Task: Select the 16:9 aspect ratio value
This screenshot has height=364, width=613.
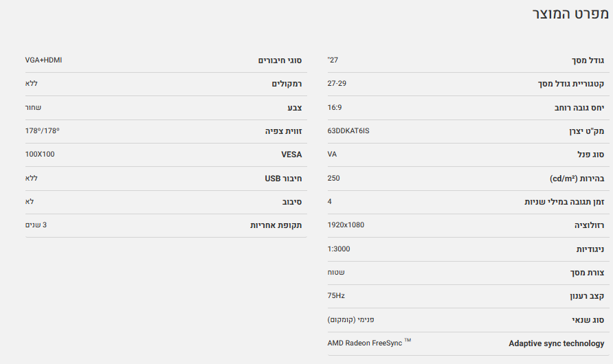Action: pos(335,107)
